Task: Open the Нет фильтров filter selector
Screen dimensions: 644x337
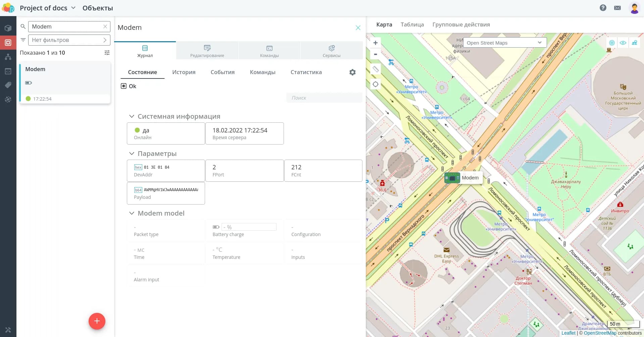Action: click(x=69, y=40)
